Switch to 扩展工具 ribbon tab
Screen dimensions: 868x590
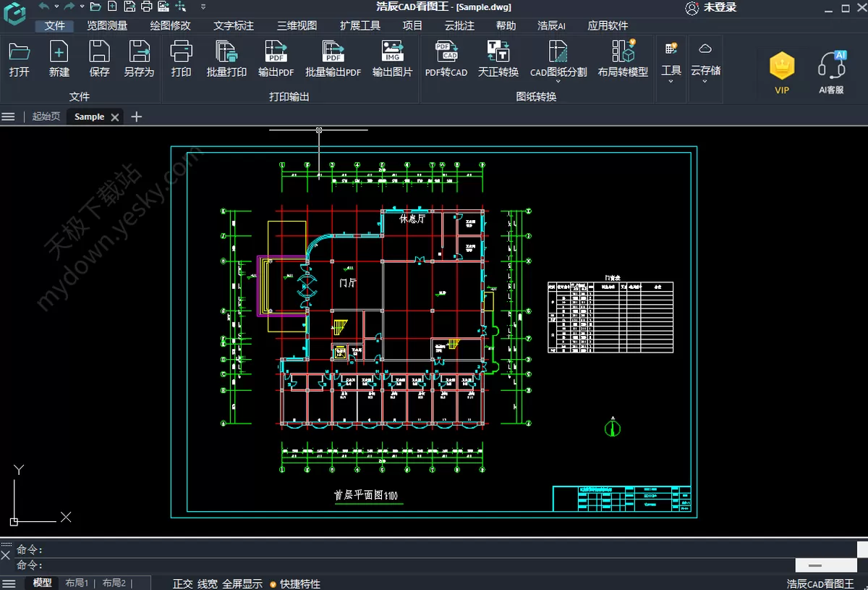(360, 25)
